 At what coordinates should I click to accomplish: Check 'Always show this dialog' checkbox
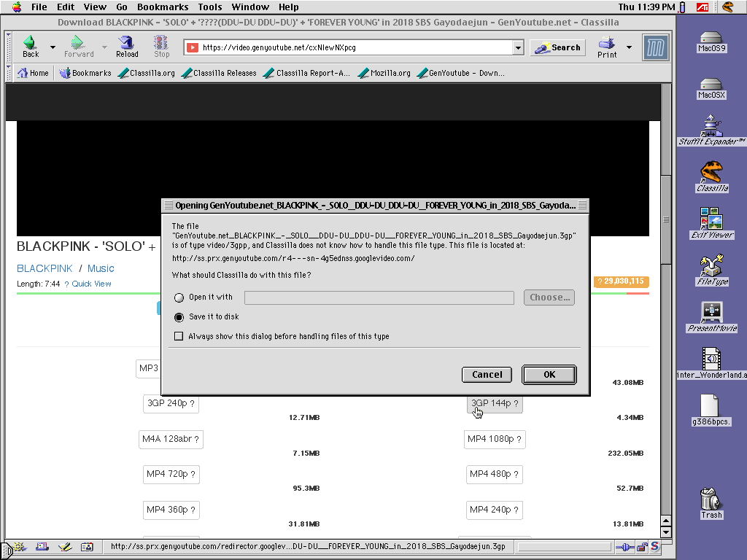179,336
